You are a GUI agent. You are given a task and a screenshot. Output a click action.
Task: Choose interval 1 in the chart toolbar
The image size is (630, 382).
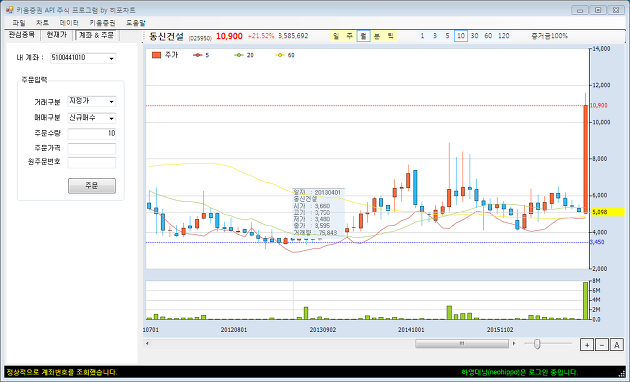422,36
